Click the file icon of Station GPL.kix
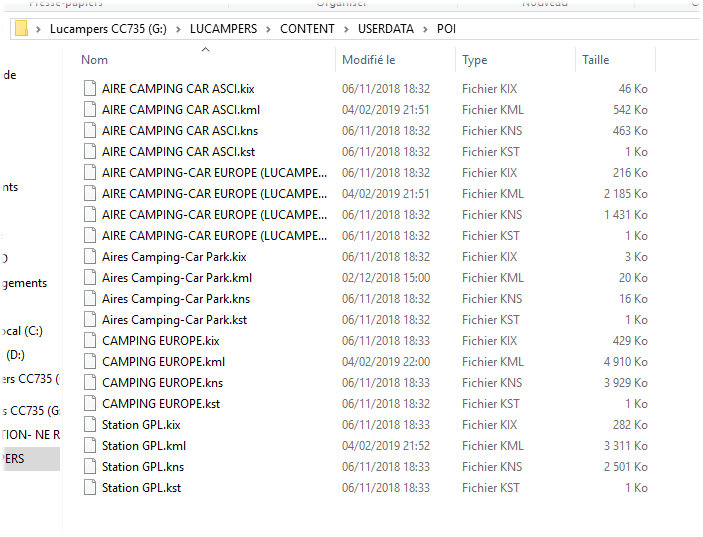703x537 pixels. click(91, 425)
